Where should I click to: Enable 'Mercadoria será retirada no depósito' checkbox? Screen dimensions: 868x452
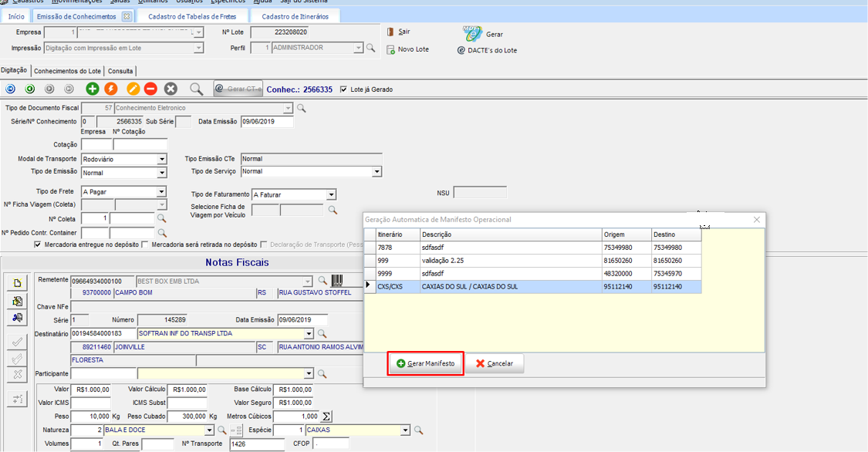click(145, 245)
